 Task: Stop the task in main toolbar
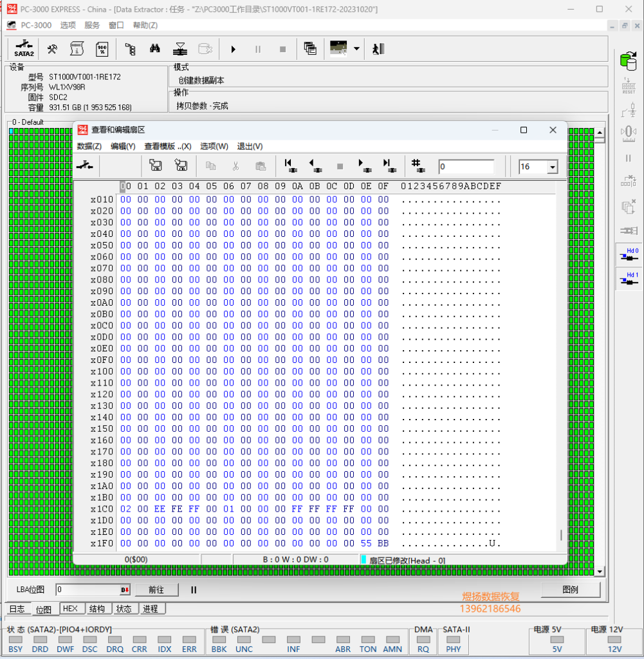[282, 49]
